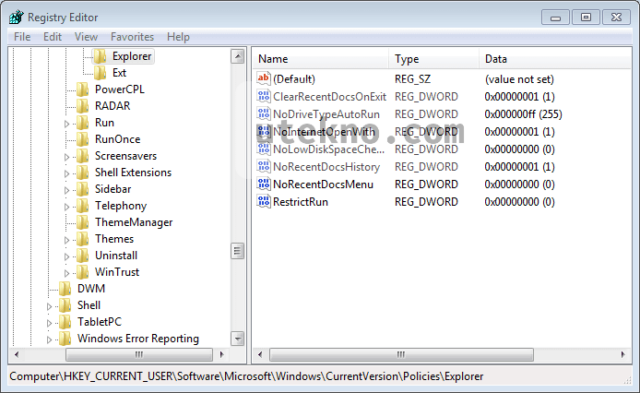Viewport: 640px width, 393px height.
Task: Click the Screensavers folder icon
Action: 82,156
